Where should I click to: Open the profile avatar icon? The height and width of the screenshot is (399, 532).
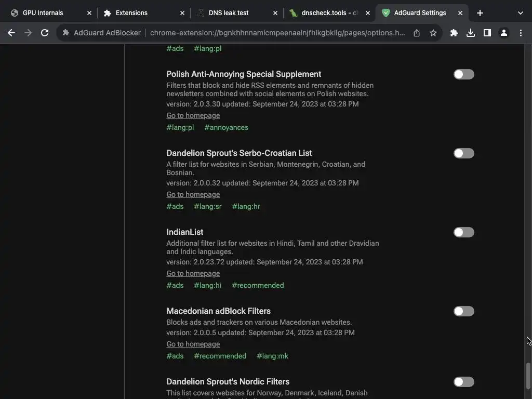coord(504,33)
